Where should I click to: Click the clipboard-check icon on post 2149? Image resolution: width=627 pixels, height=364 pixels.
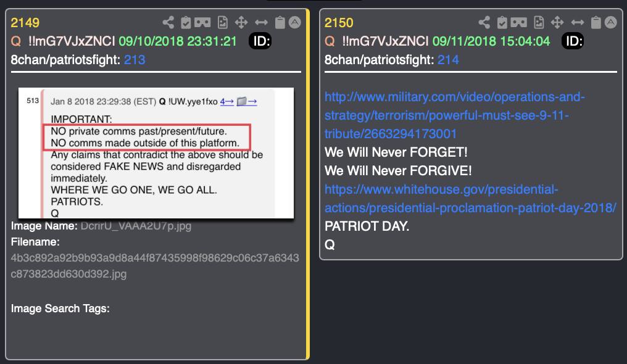click(x=186, y=22)
